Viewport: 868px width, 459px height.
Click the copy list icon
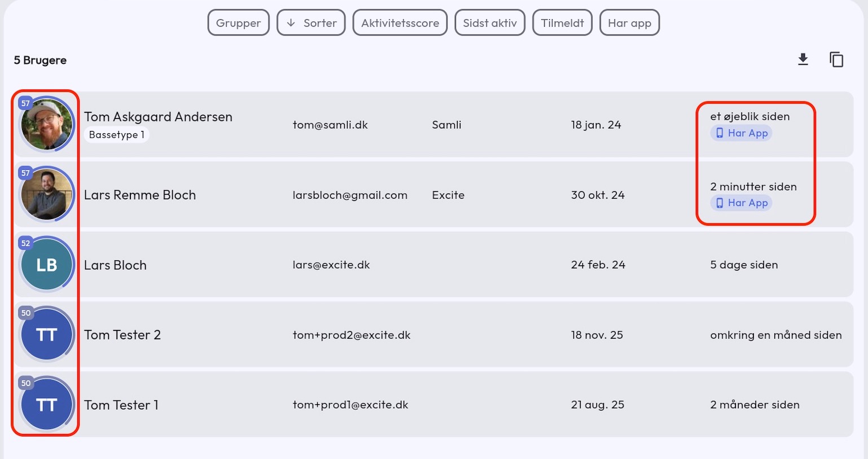(837, 59)
